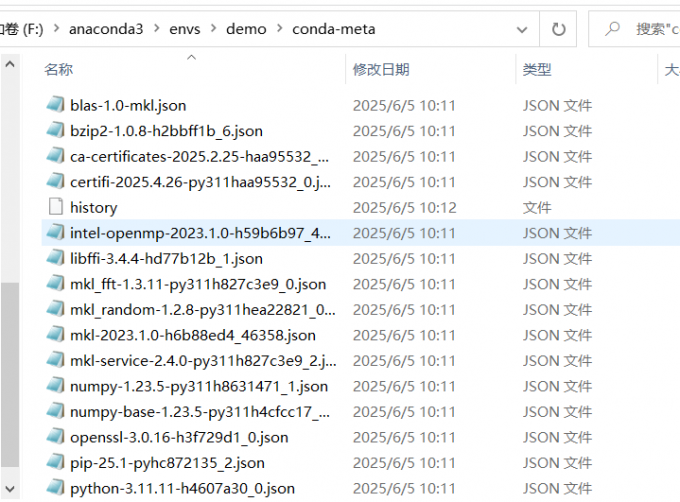Select file name ca-certificates-2025.2.25-haa95532
Screen dimensions: 680x502
[x=199, y=156]
